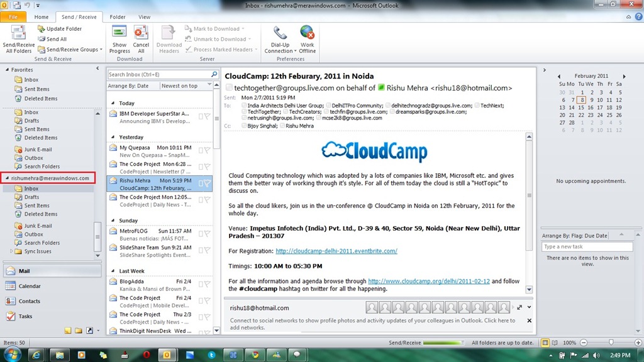Minimize the folder navigation pane
The width and height of the screenshot is (644, 362).
point(97,69)
